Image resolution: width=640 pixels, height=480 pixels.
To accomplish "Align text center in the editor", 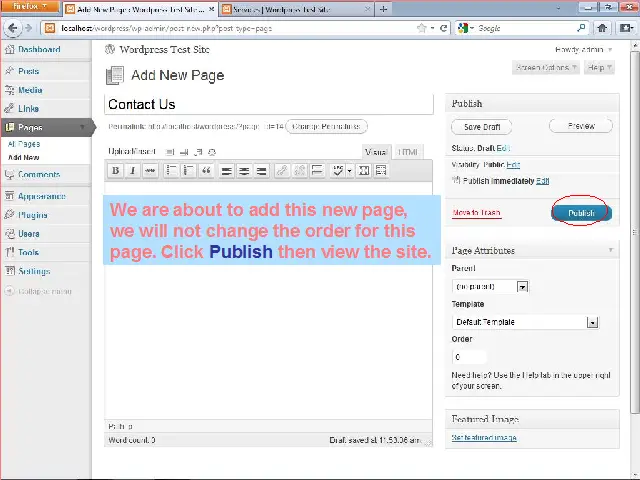I will 244,171.
